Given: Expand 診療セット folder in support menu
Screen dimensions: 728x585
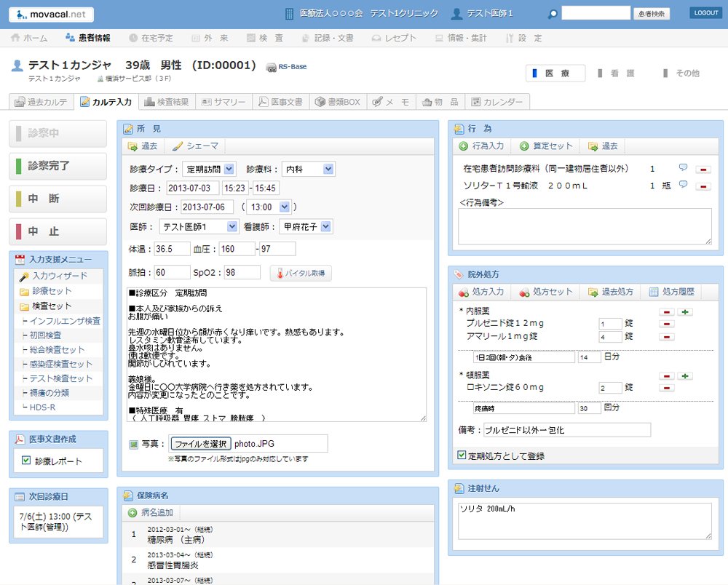Looking at the screenshot, I should point(45,291).
